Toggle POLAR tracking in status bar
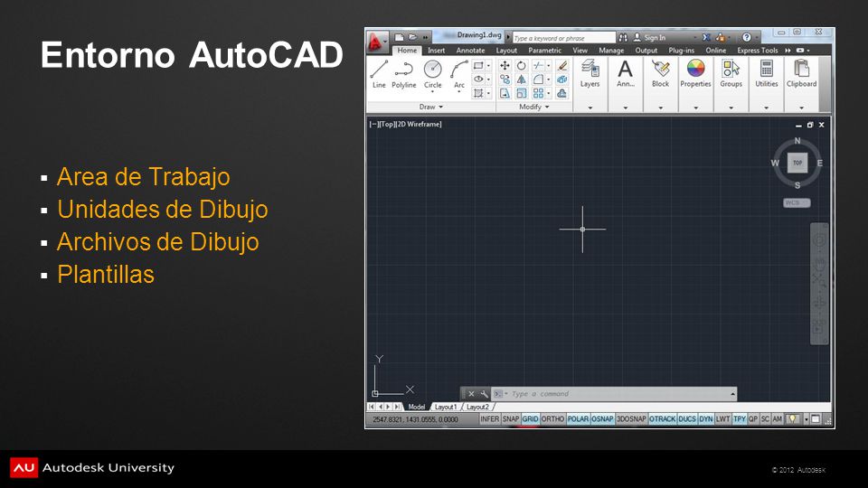Screen dimensions: 868x488 click(x=578, y=419)
